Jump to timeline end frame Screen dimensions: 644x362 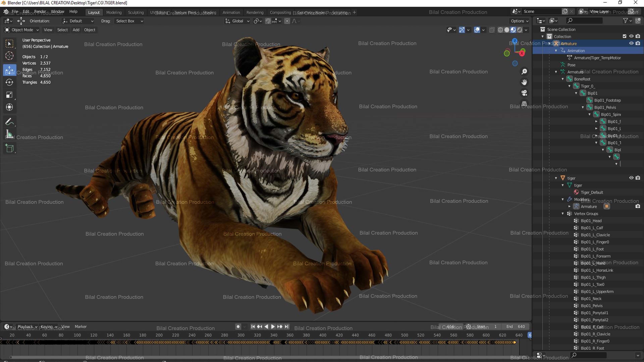[x=287, y=326]
